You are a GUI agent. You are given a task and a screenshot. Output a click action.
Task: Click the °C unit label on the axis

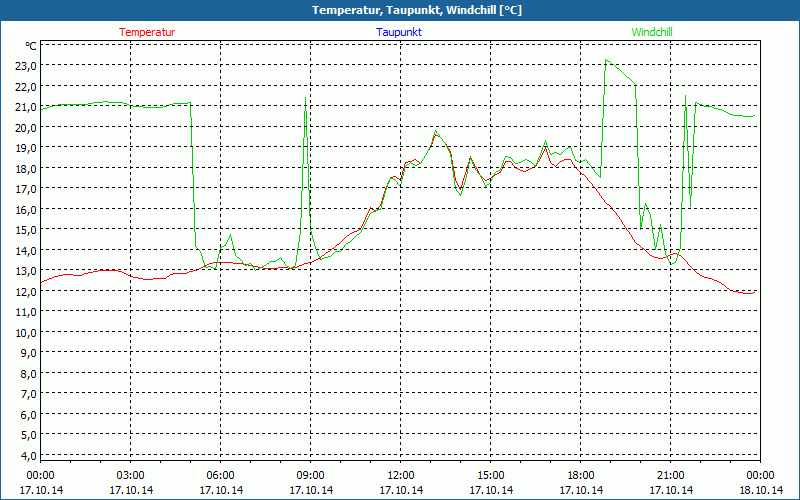31,46
